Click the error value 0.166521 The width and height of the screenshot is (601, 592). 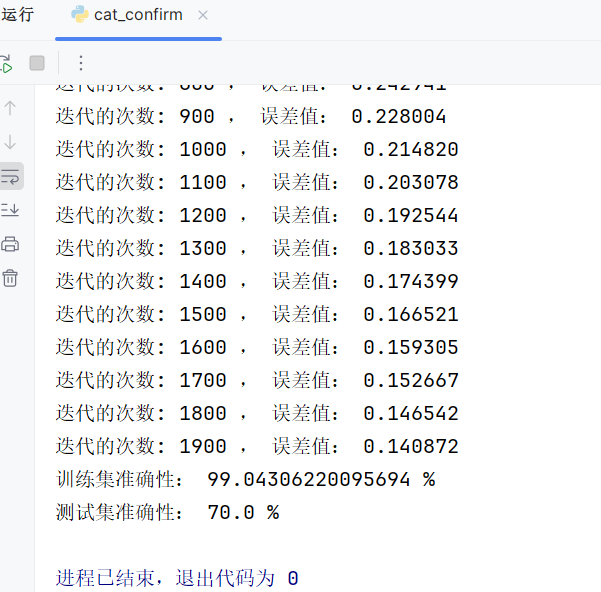[411, 314]
